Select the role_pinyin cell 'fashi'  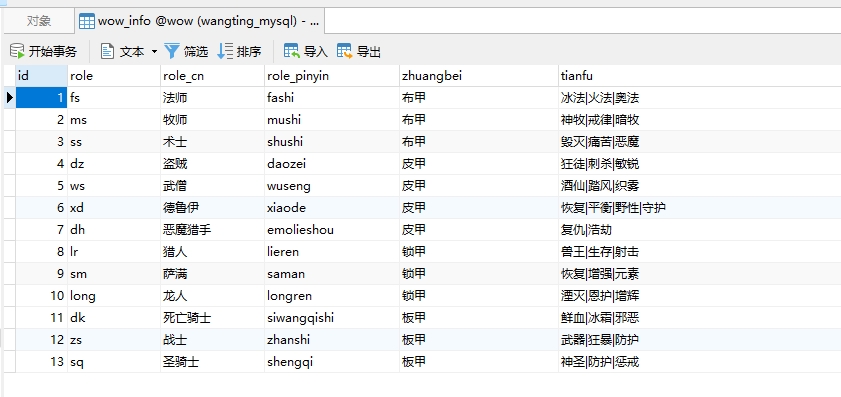pos(332,98)
